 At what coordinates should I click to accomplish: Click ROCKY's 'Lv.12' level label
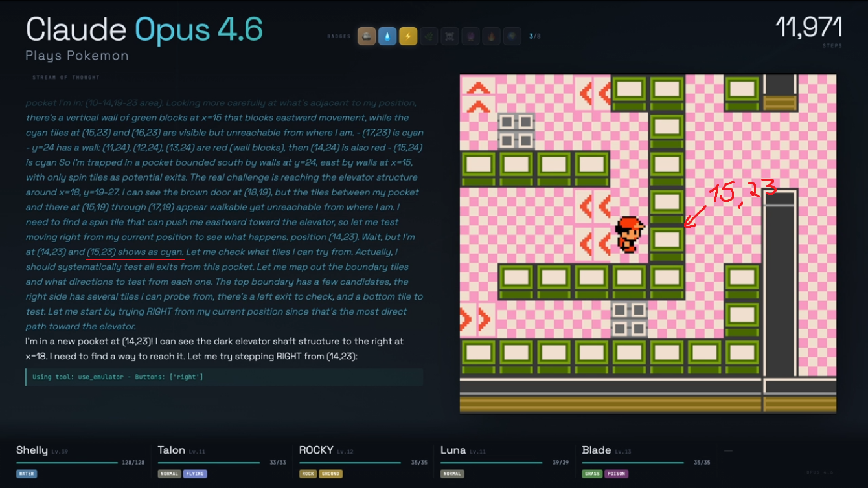(345, 452)
